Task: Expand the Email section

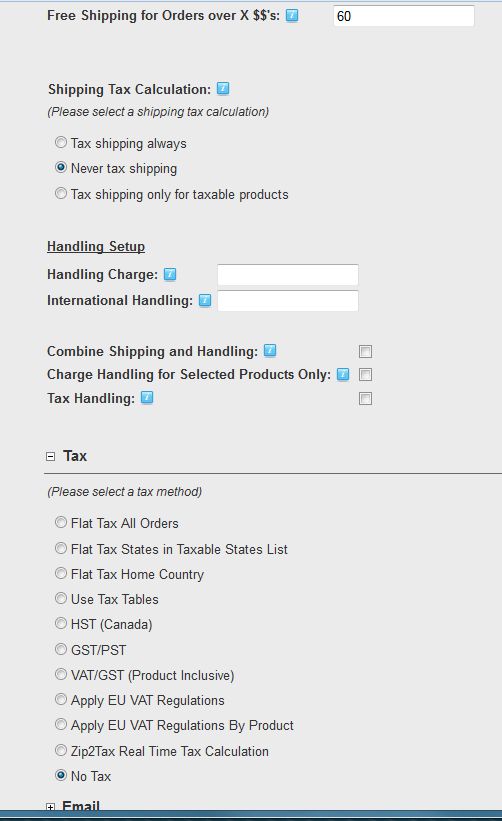Action: pos(50,807)
